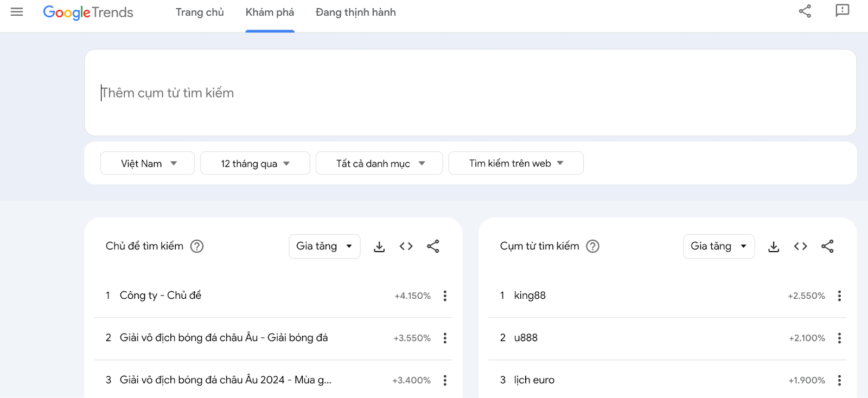Screen dimensions: 868x398
Task: Open the Tất cả danh mục category dropdown
Action: [379, 163]
